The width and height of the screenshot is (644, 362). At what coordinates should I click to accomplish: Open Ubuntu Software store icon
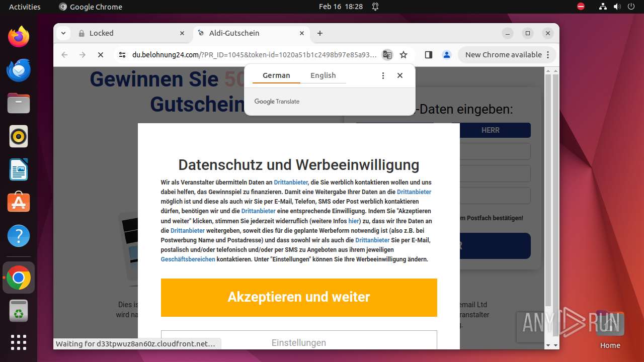[x=19, y=203]
